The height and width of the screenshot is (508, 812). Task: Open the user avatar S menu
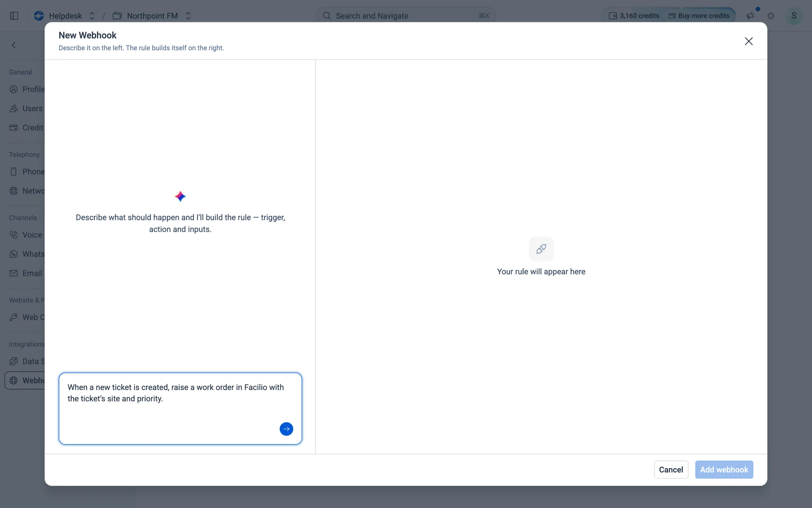tap(794, 15)
